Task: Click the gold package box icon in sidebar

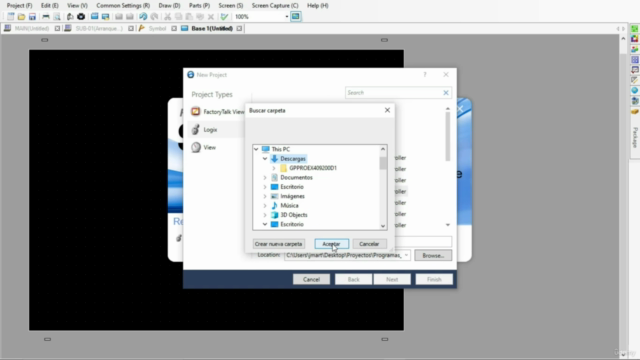Action: click(x=635, y=111)
